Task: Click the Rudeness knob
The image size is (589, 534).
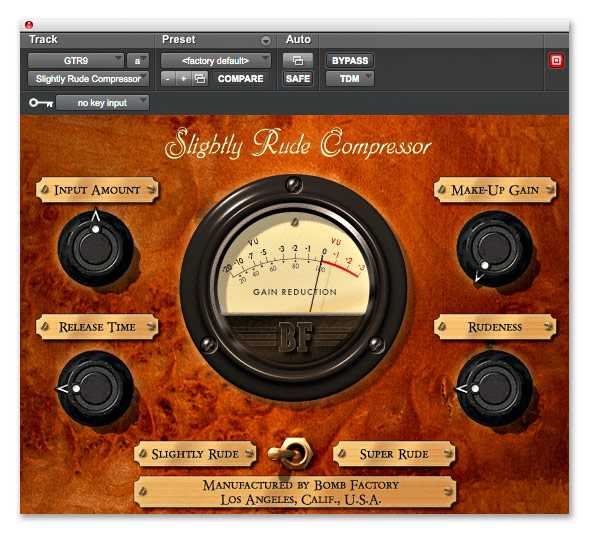Action: click(495, 388)
